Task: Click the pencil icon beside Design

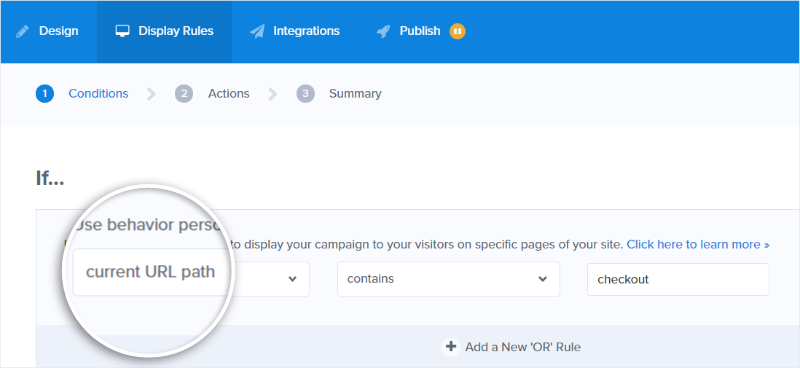Action: [x=22, y=32]
